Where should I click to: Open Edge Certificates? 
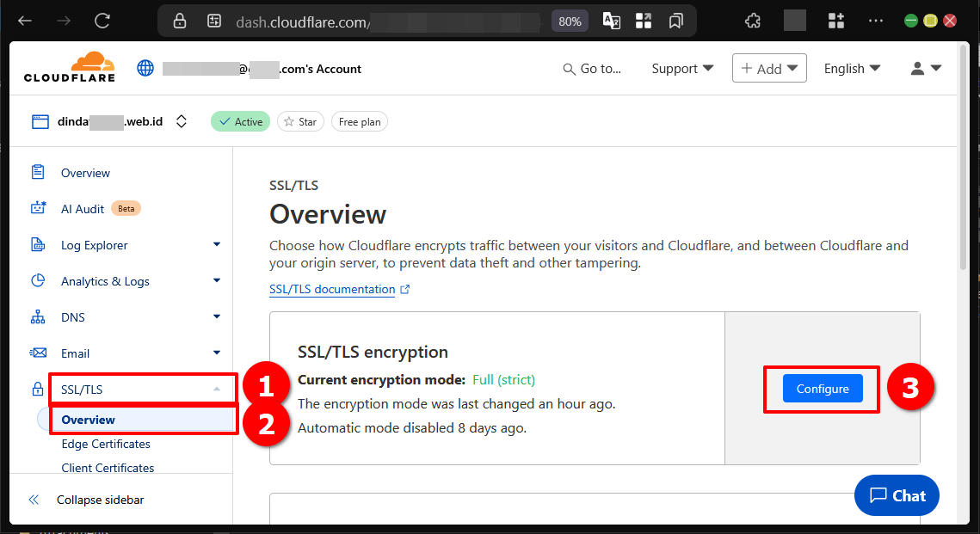pyautogui.click(x=106, y=444)
